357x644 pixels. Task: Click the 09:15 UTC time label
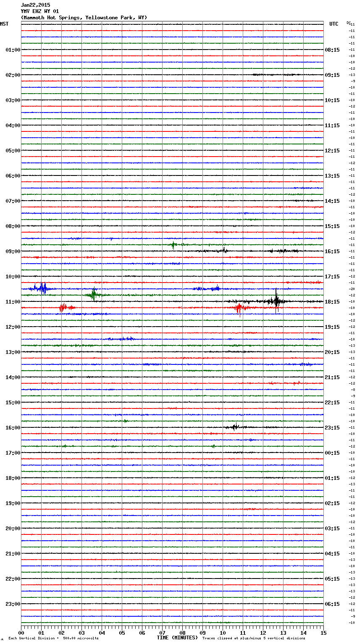click(x=332, y=75)
